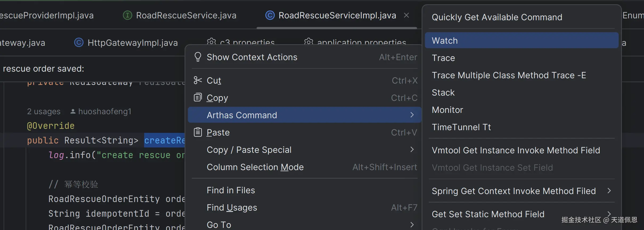Switch to the HttpGatewayImpl.java tab
Screen dimensions: 644x230
[132, 43]
